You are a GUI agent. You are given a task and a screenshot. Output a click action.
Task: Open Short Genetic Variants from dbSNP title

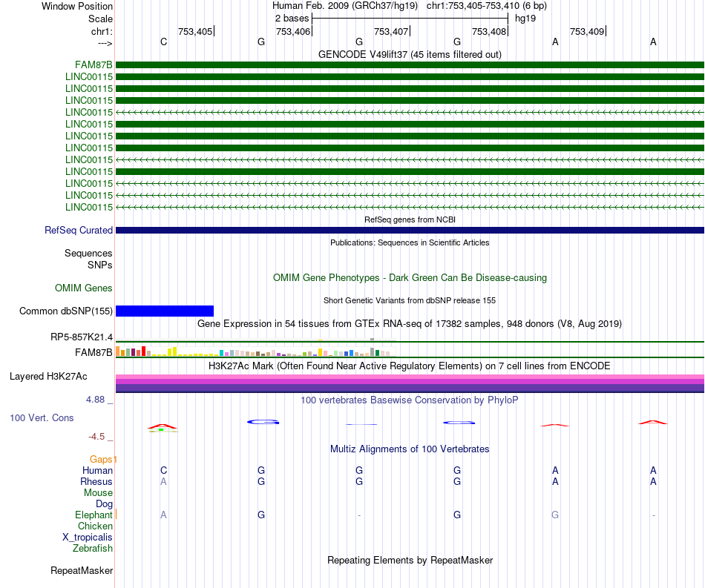tap(410, 300)
